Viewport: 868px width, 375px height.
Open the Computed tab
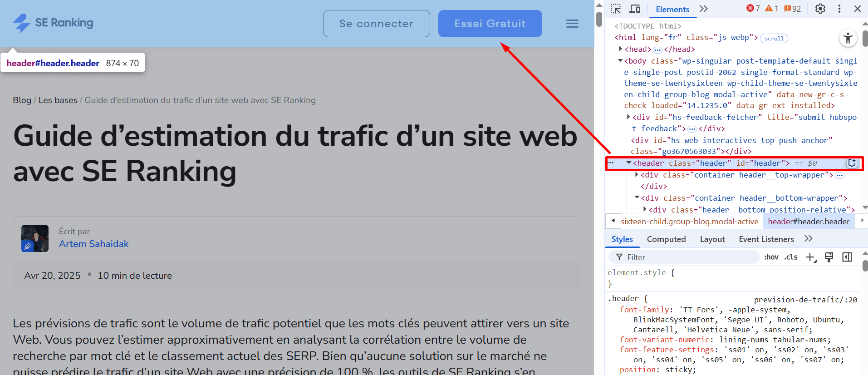click(x=666, y=239)
